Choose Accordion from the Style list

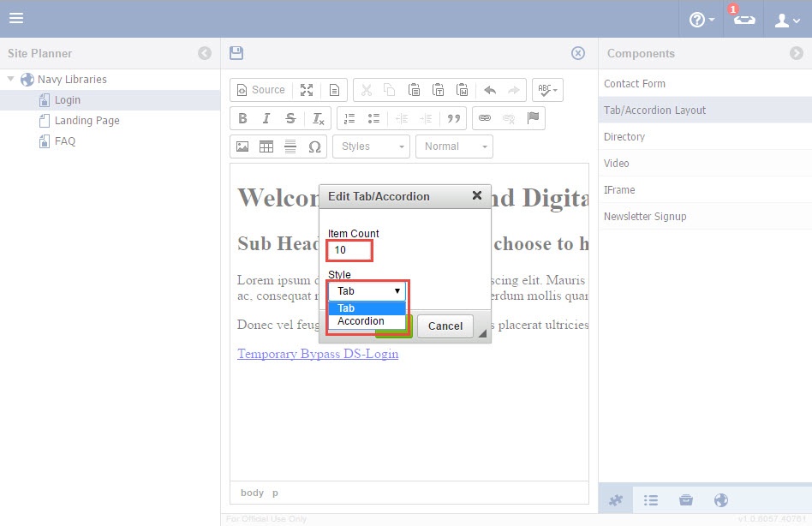[x=361, y=321]
